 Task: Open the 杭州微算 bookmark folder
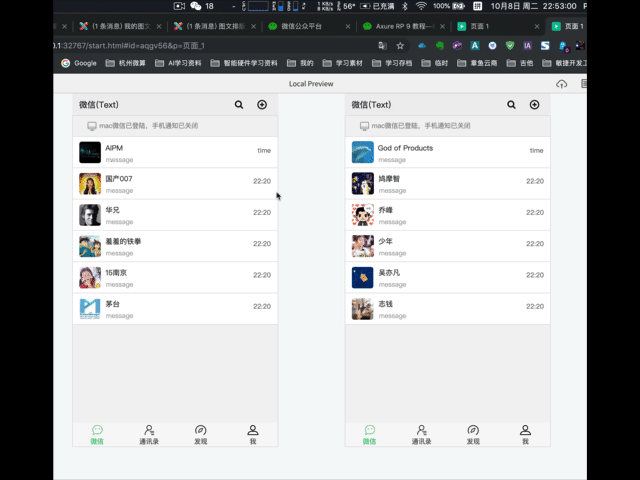pos(126,63)
